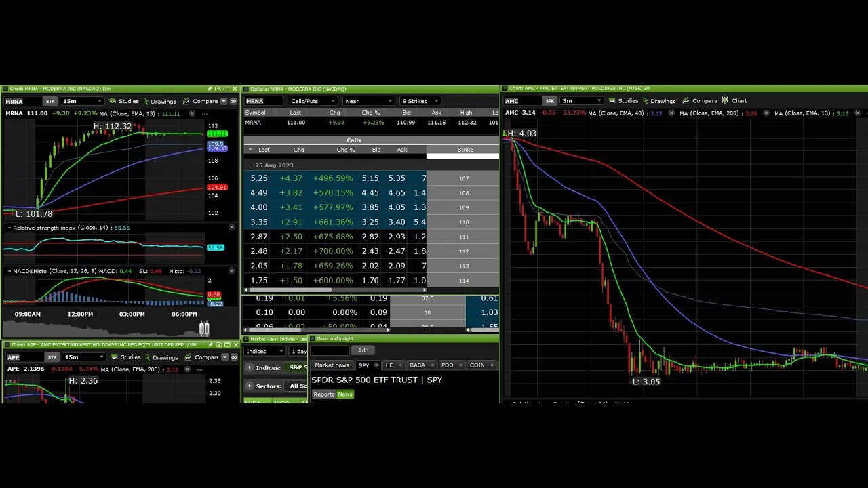The height and width of the screenshot is (488, 868).
Task: Open Drawings in the MRNA chart
Action: pos(159,101)
